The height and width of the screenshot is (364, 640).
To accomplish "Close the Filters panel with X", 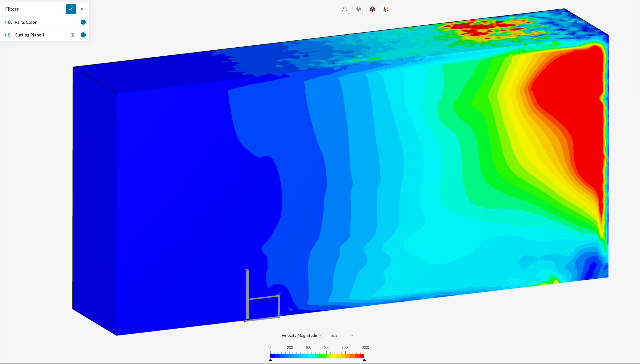I will 82,9.
